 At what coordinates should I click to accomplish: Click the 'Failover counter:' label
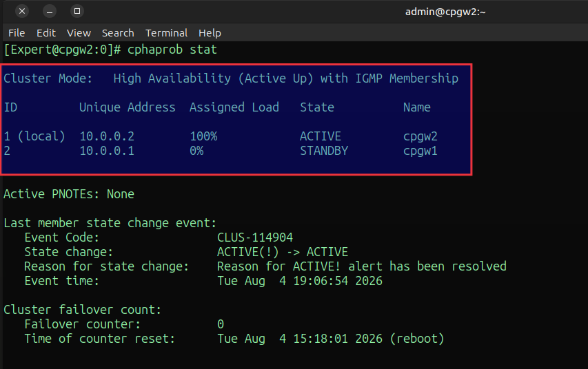point(83,324)
